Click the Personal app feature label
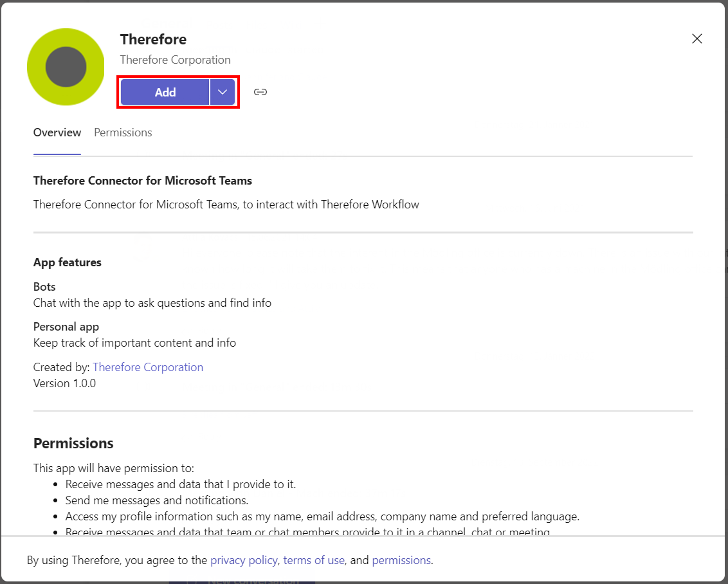 click(x=66, y=327)
